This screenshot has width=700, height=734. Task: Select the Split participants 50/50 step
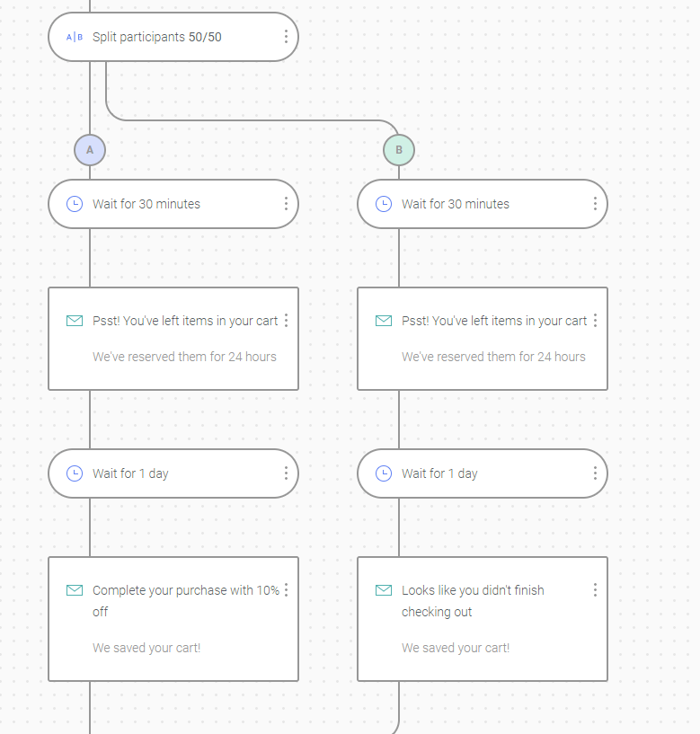[173, 37]
